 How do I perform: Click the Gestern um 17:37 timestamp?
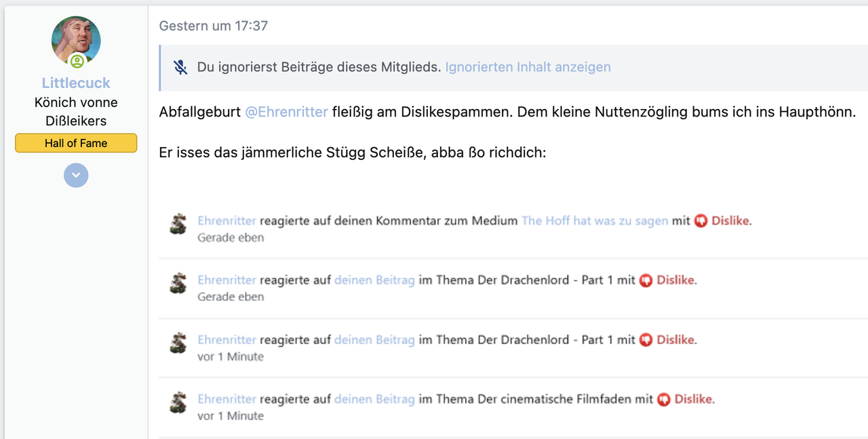click(x=214, y=26)
